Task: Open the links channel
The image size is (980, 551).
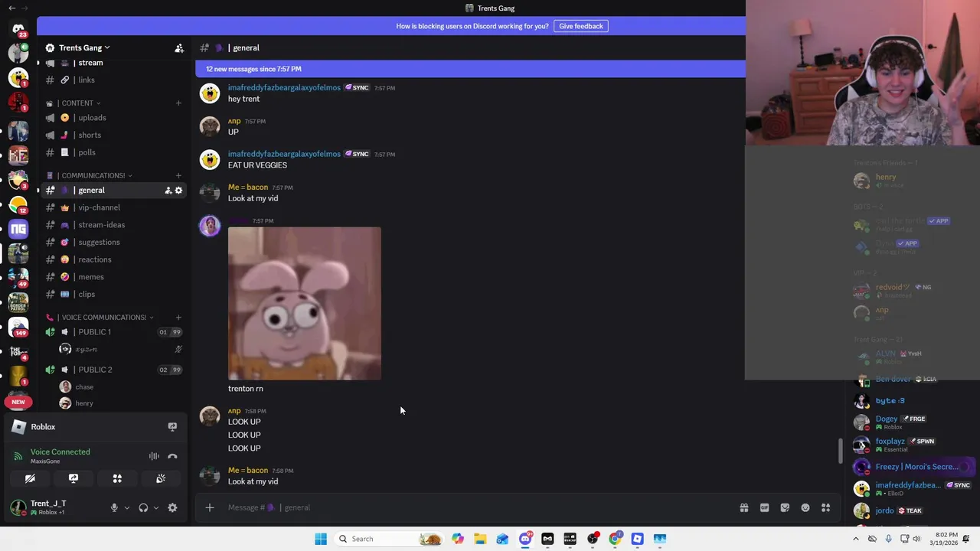Action: point(115,80)
